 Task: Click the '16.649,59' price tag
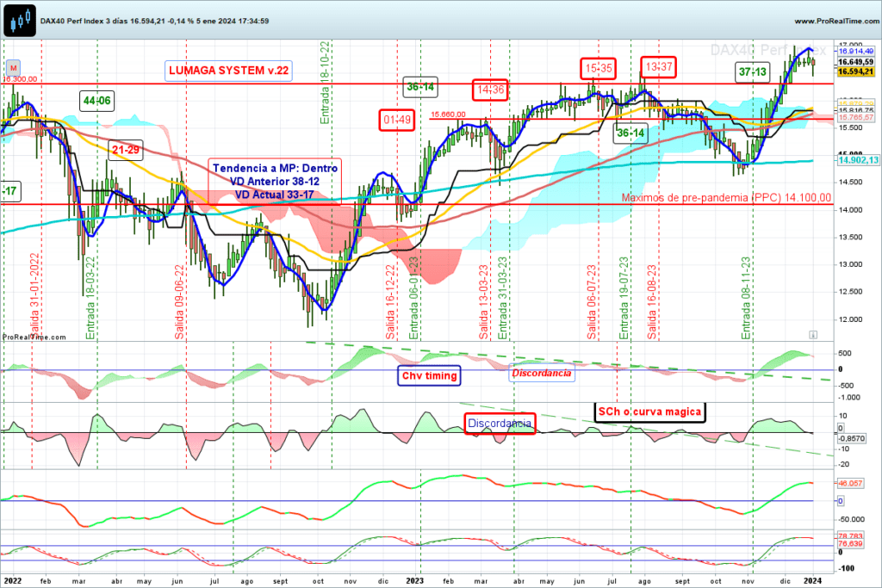(x=855, y=62)
